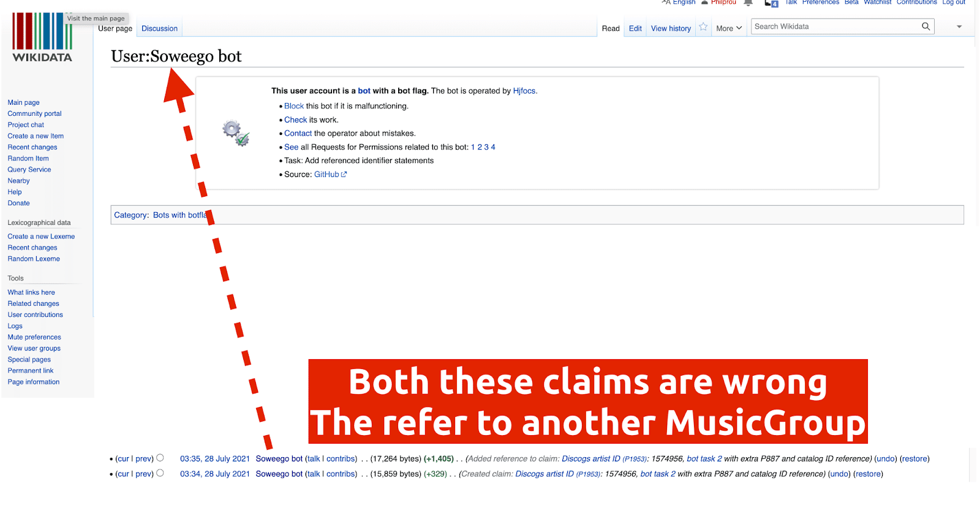The width and height of the screenshot is (980, 505).
Task: Click Block this bot link
Action: tap(294, 106)
